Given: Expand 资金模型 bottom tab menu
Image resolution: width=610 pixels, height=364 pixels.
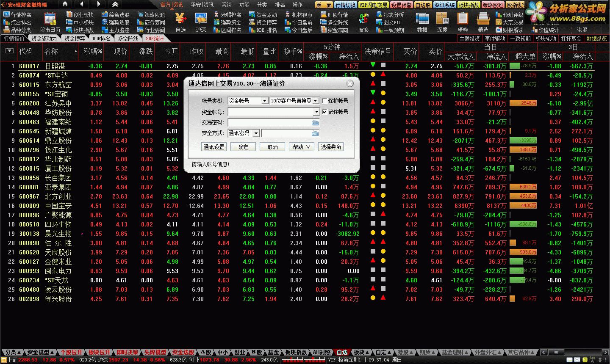Looking at the screenshot, I should [x=41, y=352].
